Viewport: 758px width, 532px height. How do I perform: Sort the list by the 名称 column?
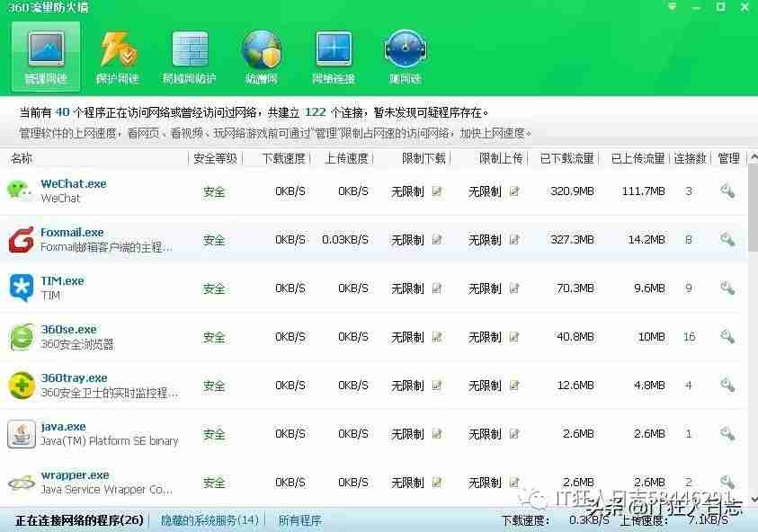click(x=16, y=157)
